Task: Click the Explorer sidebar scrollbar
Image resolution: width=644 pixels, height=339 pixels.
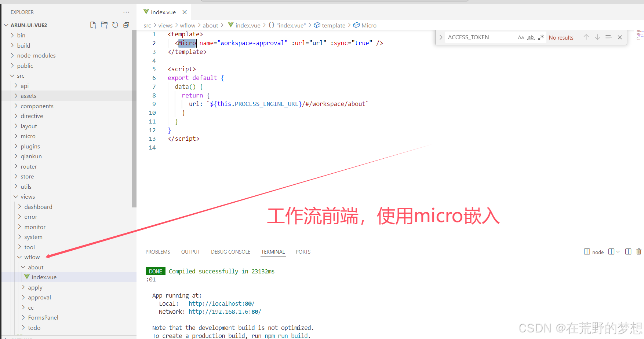Action: coord(134,119)
